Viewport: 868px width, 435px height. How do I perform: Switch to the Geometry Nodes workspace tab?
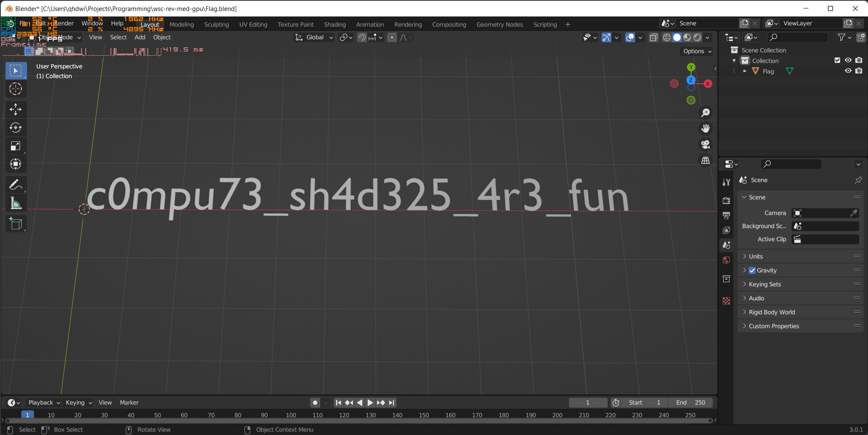pyautogui.click(x=500, y=24)
